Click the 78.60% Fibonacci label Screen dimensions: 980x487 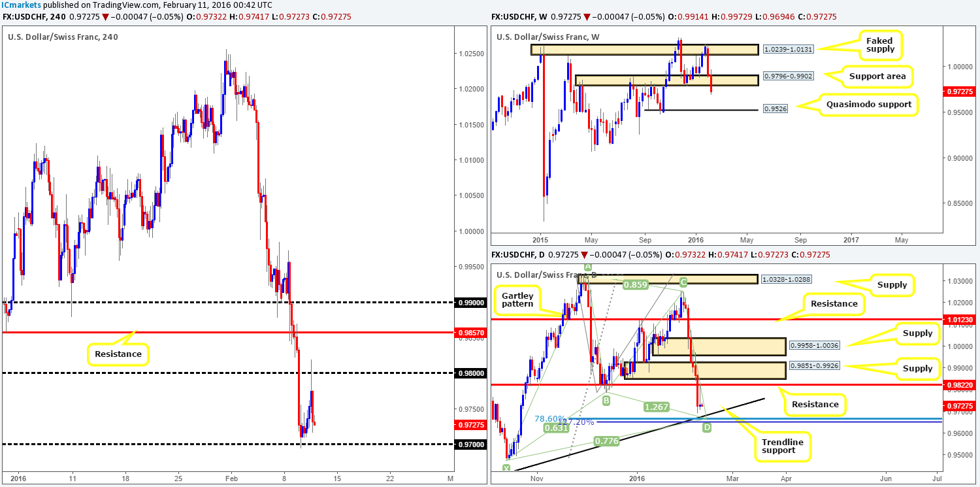[549, 418]
